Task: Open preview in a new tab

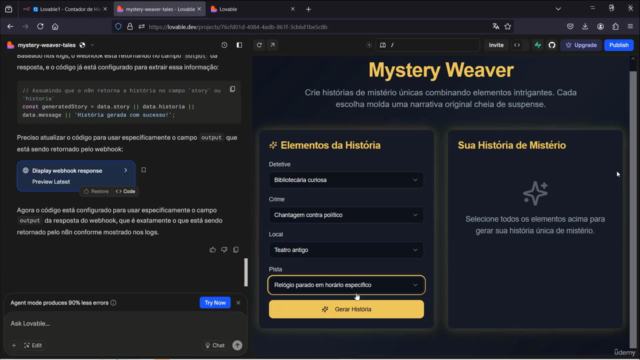Action: pos(273,45)
